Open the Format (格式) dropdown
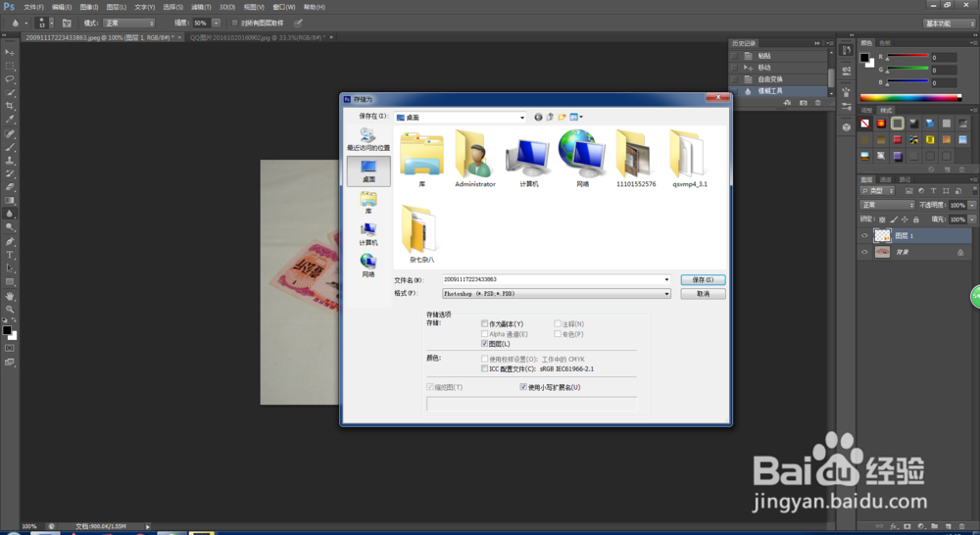This screenshot has height=535, width=980. click(x=557, y=293)
